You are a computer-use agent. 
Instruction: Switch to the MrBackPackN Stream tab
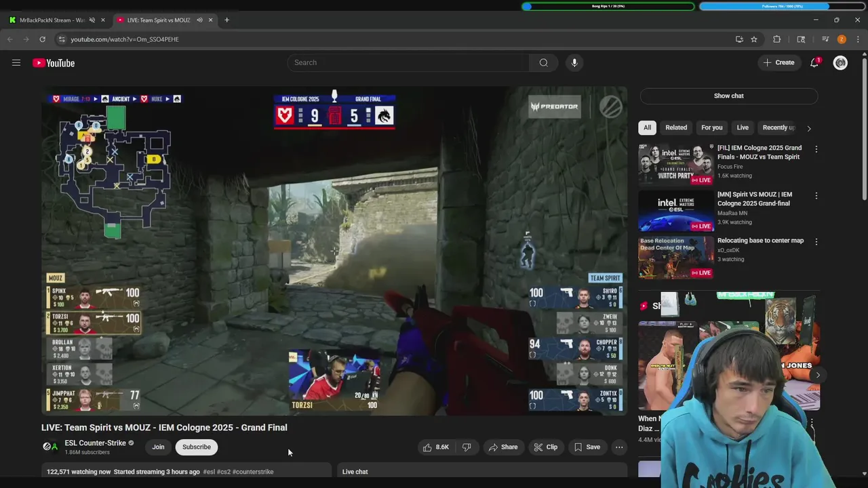pos(53,20)
